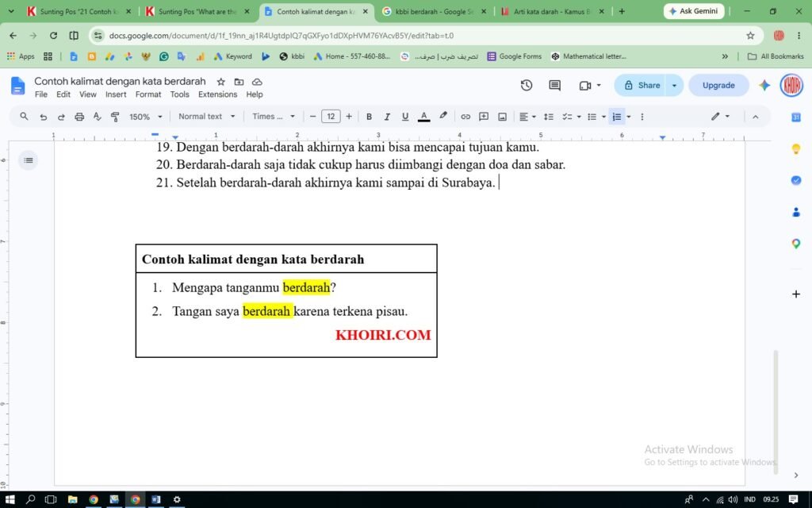Viewport: 812px width, 508px height.
Task: Open Google Tasks side panel
Action: (x=796, y=180)
